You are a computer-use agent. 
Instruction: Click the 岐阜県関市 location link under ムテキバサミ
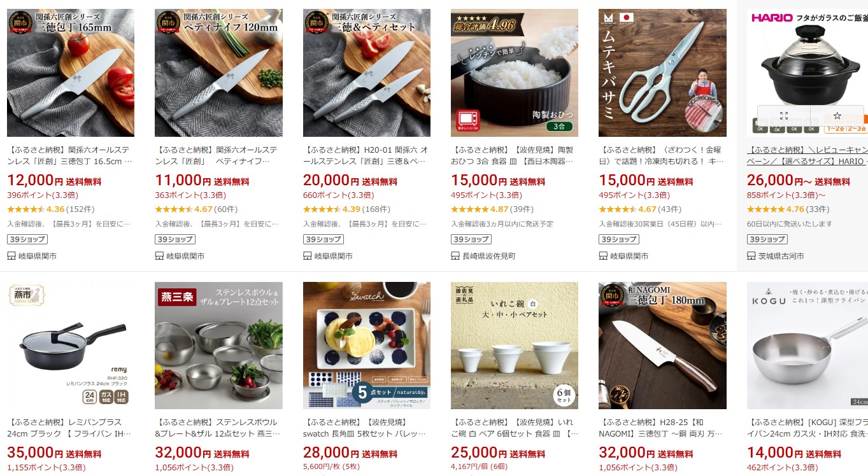tap(629, 256)
